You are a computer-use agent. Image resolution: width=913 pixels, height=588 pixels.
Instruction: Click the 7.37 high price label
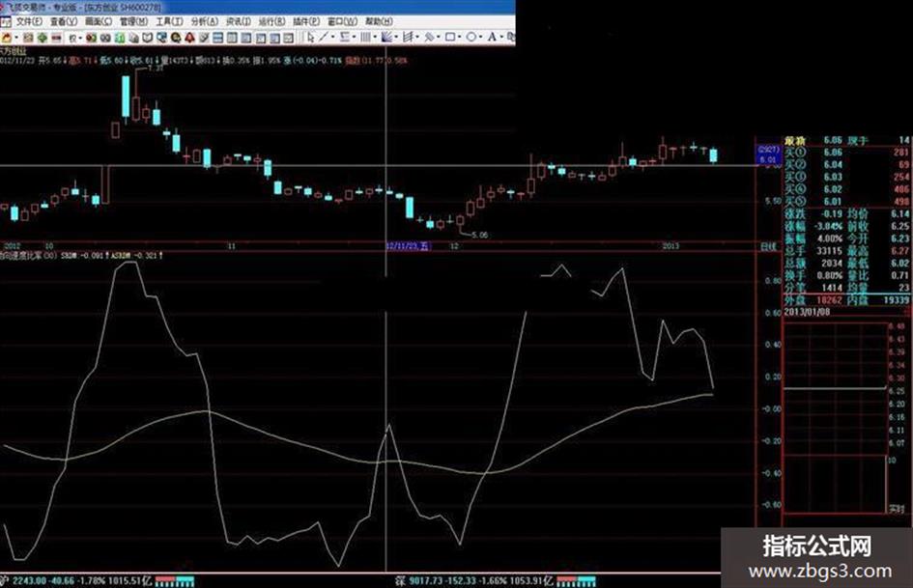click(x=157, y=69)
